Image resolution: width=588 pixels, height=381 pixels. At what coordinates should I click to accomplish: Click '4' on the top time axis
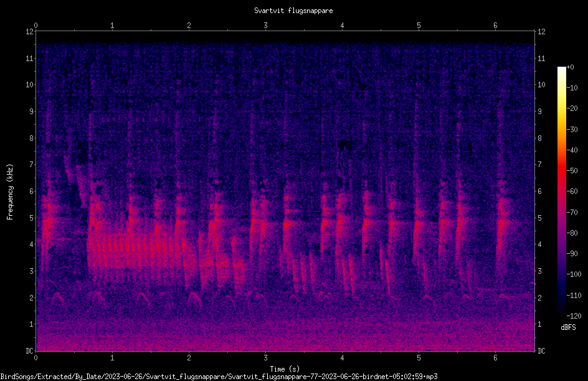[342, 26]
